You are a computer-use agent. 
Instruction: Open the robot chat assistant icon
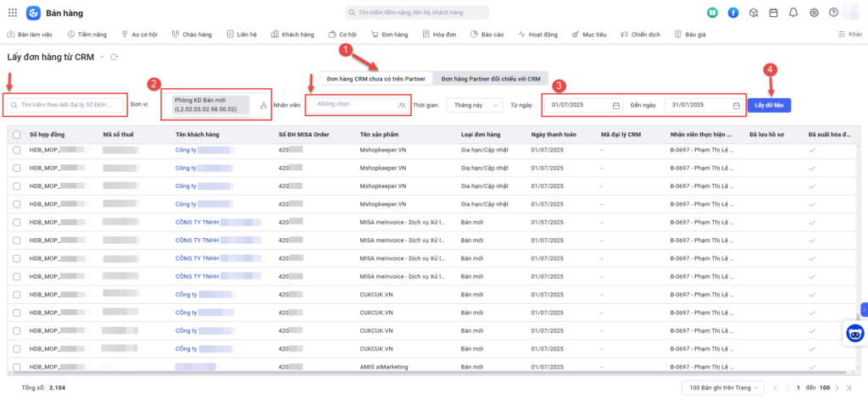pyautogui.click(x=854, y=334)
